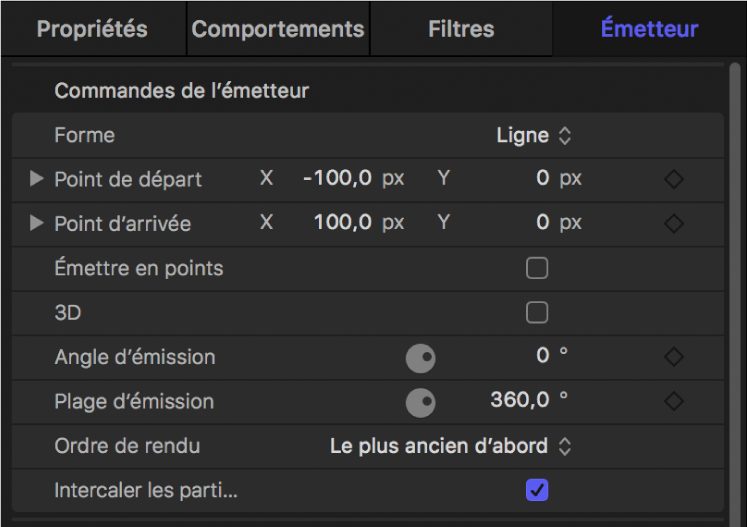Select the Émetteur tab

[x=649, y=29]
